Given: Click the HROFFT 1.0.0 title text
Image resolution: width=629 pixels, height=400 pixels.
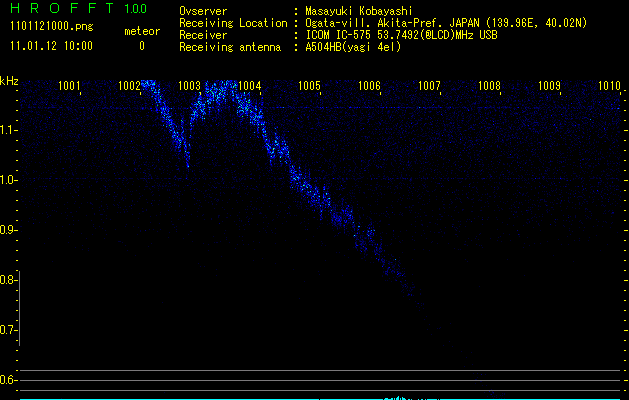Looking at the screenshot, I should pyautogui.click(x=79, y=8).
